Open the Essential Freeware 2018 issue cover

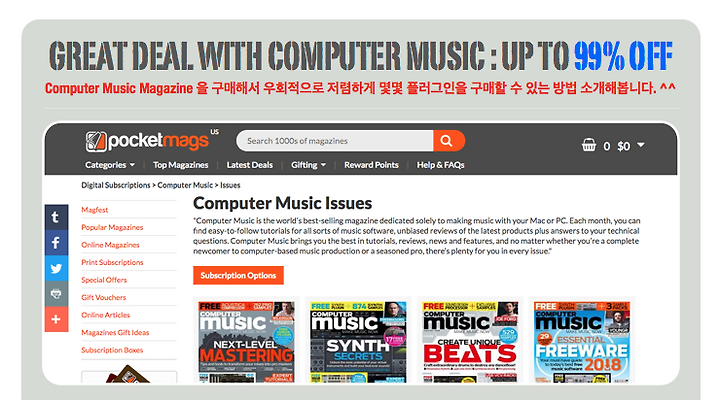tap(582, 342)
